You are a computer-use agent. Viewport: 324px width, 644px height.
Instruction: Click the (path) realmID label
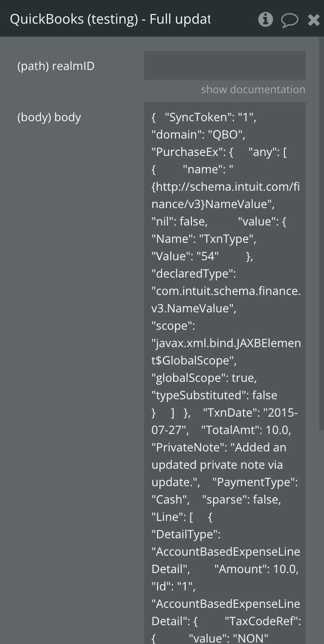(56, 66)
